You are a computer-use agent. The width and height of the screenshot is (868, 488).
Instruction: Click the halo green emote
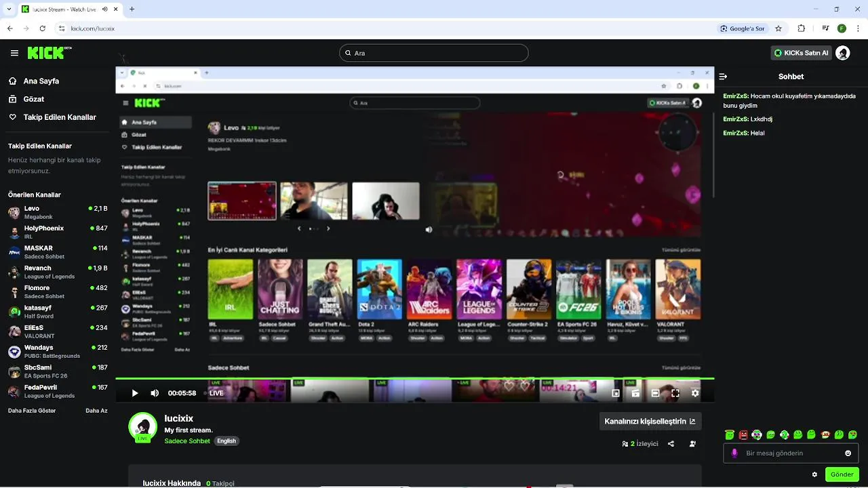coord(730,434)
